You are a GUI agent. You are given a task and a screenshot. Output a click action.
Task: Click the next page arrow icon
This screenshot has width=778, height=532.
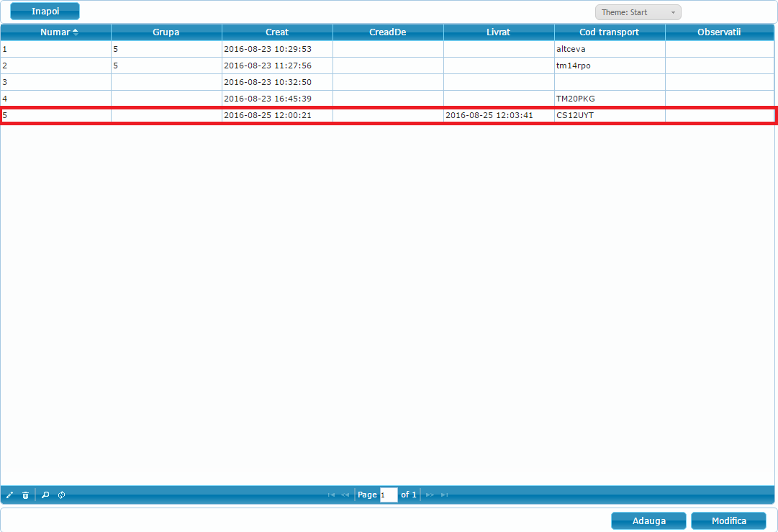click(x=430, y=495)
